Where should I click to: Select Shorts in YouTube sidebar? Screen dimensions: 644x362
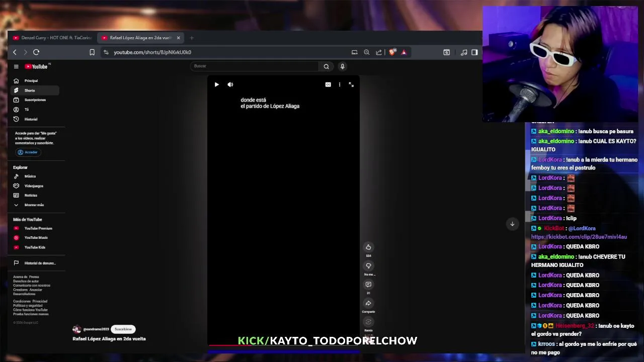35,90
